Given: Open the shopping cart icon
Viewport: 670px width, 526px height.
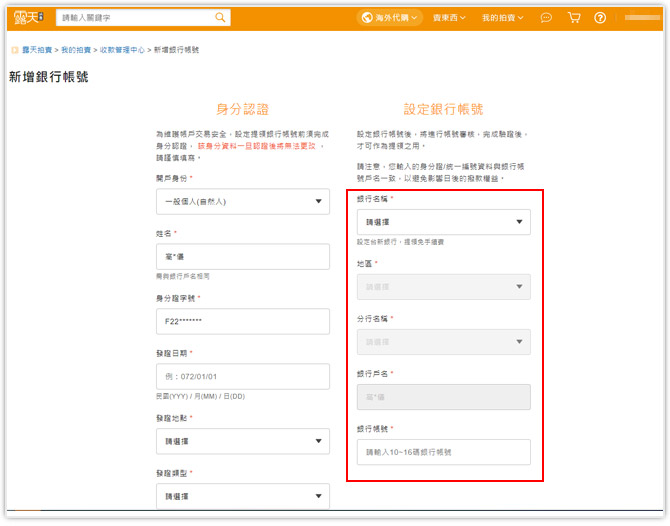Looking at the screenshot, I should (574, 17).
